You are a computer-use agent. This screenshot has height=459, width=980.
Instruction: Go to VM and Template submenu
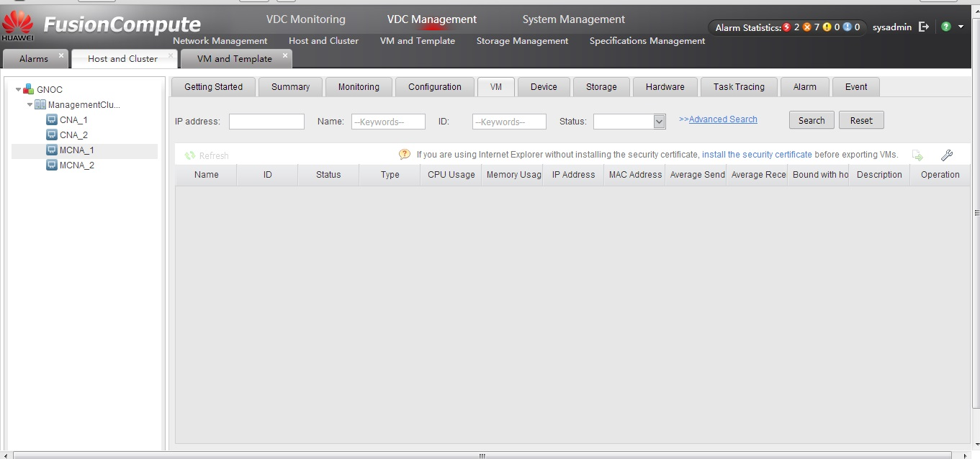(x=418, y=41)
